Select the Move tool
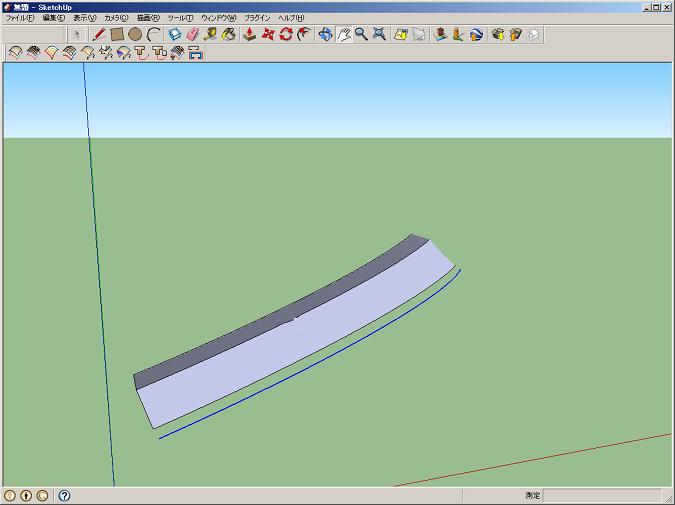 click(x=268, y=34)
